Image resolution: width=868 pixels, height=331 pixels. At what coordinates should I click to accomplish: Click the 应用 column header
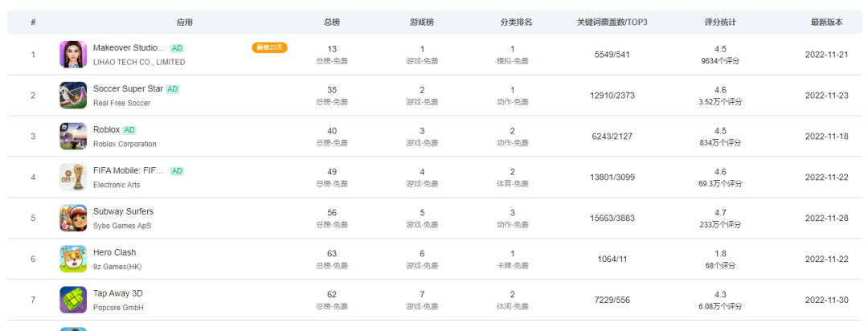pyautogui.click(x=184, y=22)
